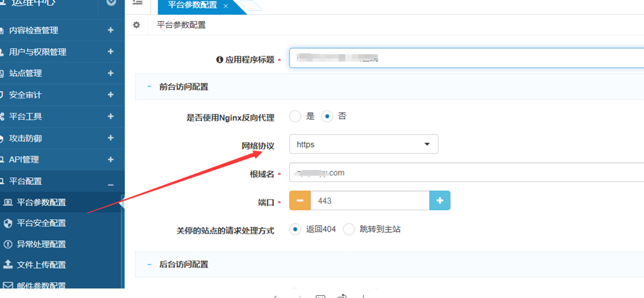644x298 pixels.
Task: Click the gear icon beside 平台参数配置 breadcrumb
Action: click(136, 25)
